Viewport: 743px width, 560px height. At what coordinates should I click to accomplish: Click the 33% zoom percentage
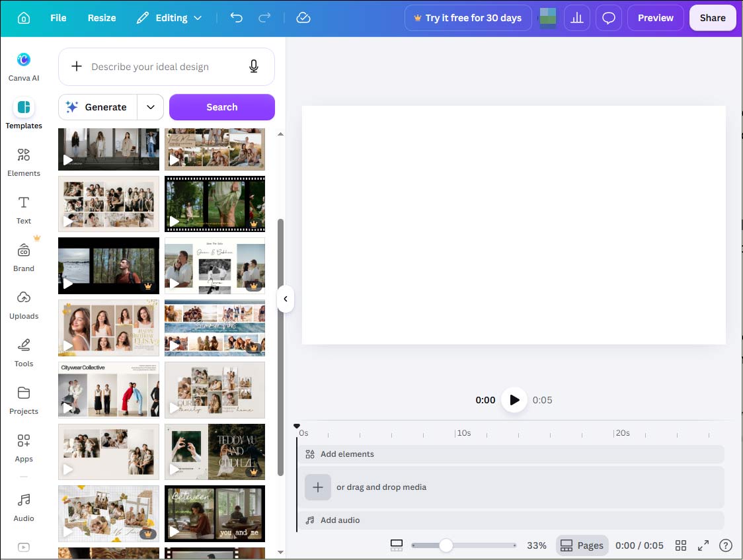point(536,545)
